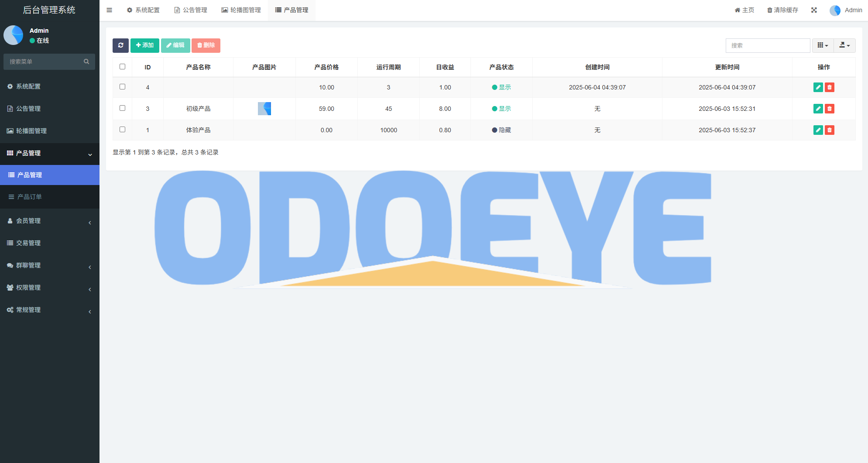Open 产品订单 in the sidebar submenu
This screenshot has width=868, height=463.
pos(29,197)
